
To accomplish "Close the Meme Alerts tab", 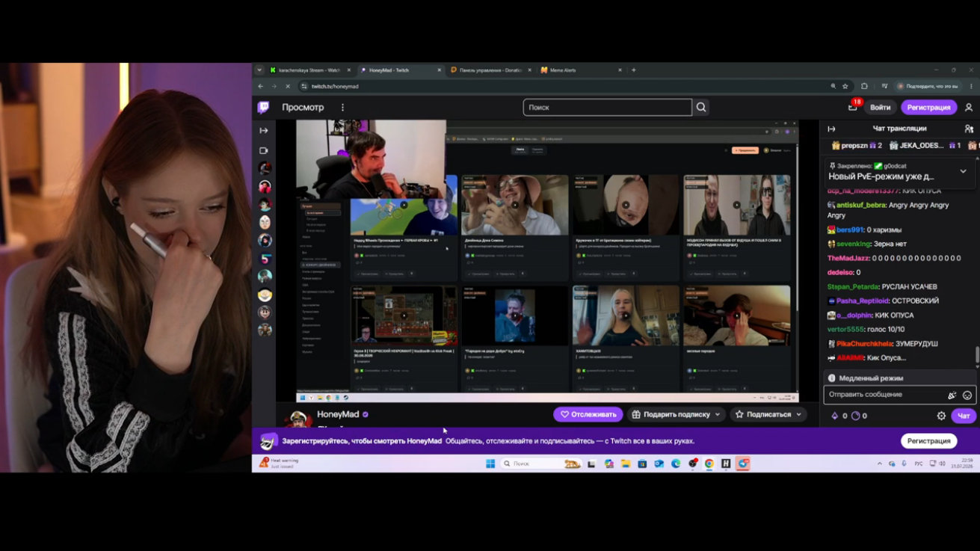I will [x=620, y=70].
